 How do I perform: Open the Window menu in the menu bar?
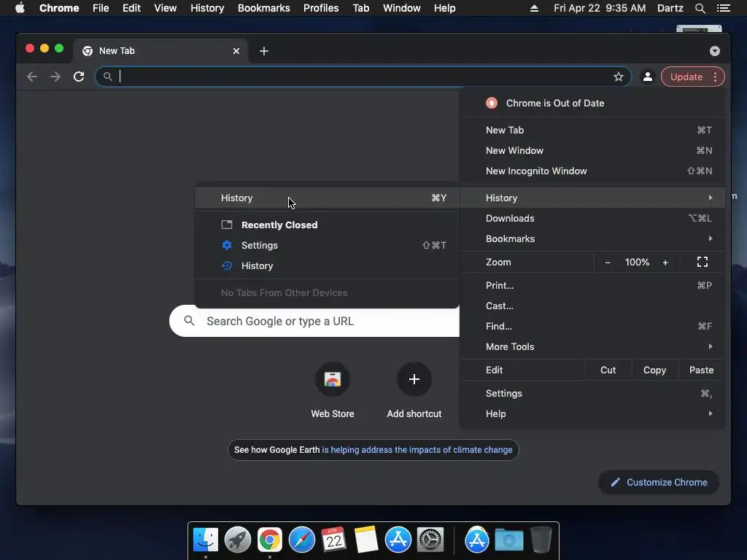(x=402, y=8)
